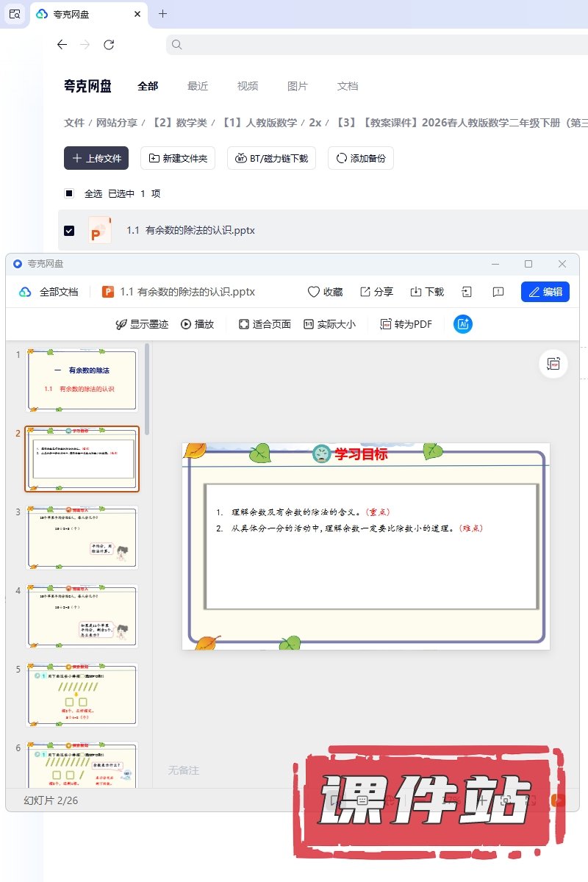Click the slide thumbnail panel scrollbar
This screenshot has width=588, height=882.
coord(148,390)
